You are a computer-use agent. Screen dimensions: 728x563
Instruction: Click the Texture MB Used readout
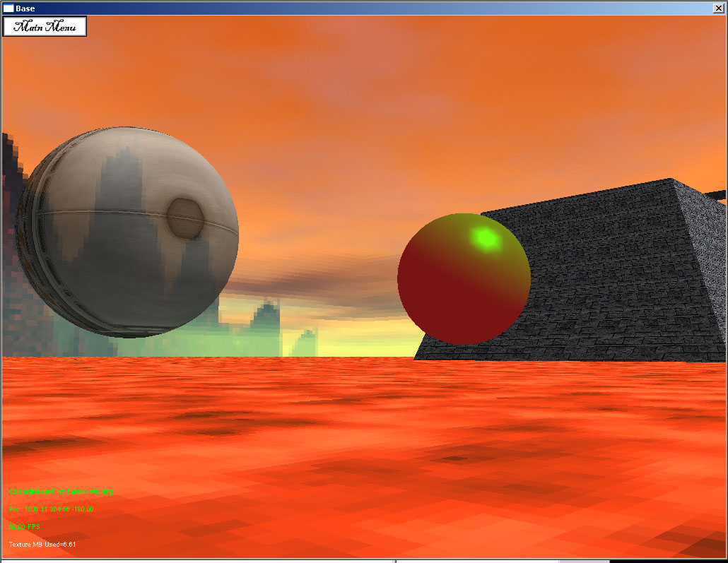click(x=42, y=545)
